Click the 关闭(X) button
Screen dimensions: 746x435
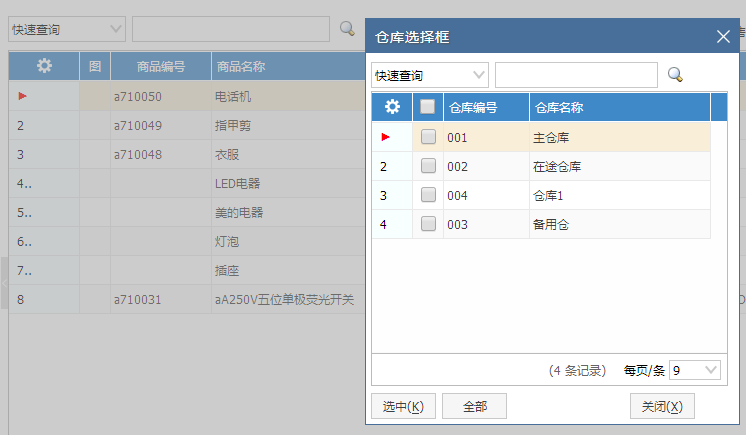click(x=662, y=406)
